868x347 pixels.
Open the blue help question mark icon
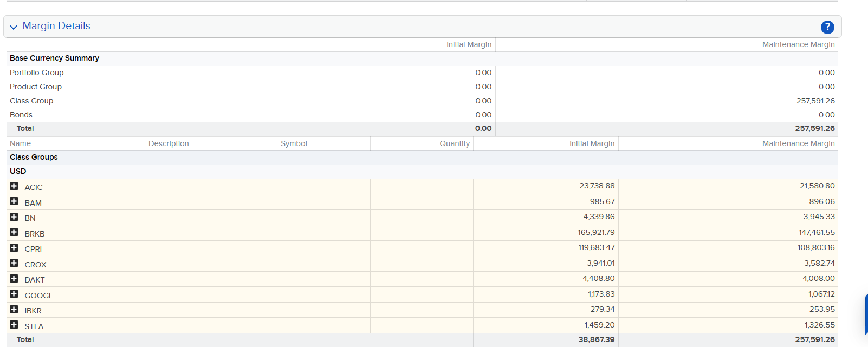(827, 27)
